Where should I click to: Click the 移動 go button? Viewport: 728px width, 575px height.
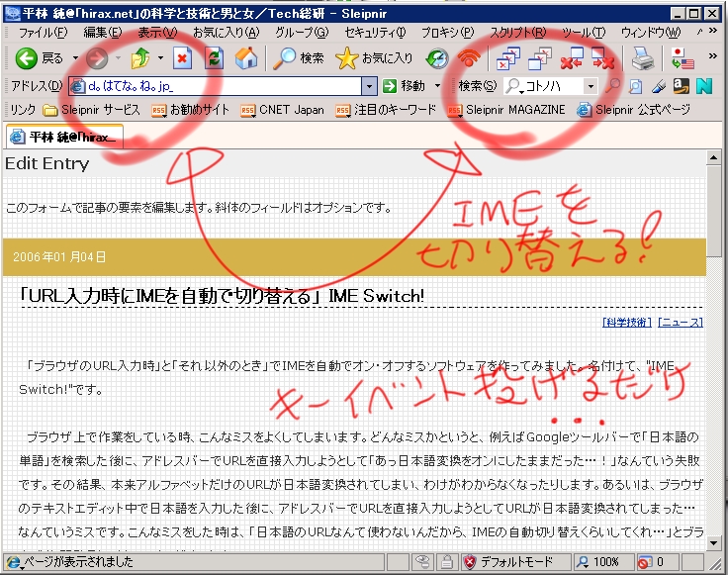point(406,86)
